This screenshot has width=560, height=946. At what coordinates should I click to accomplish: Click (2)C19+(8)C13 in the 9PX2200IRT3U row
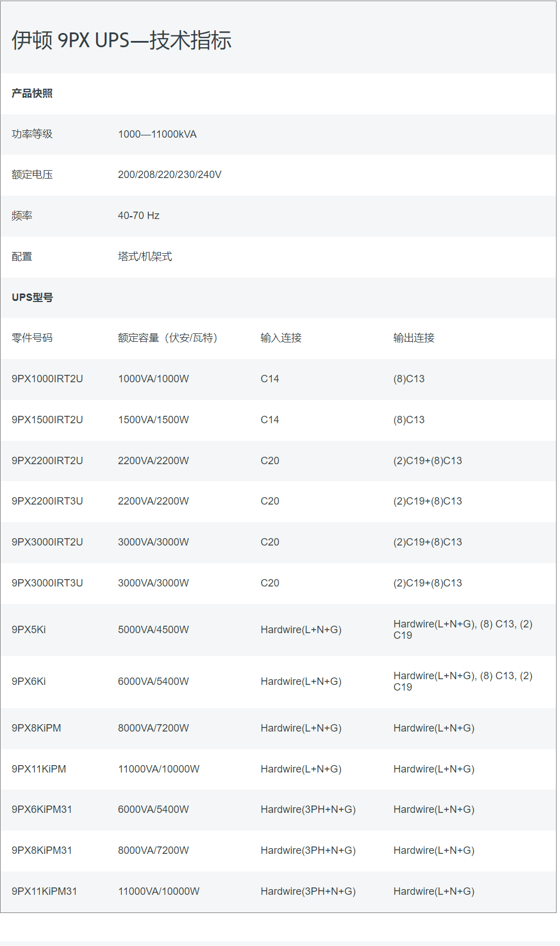(x=428, y=501)
